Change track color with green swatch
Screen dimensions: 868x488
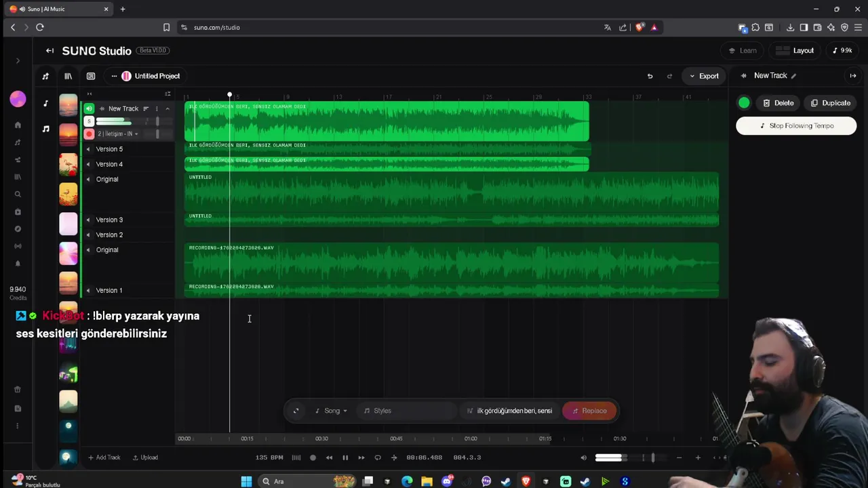[744, 103]
